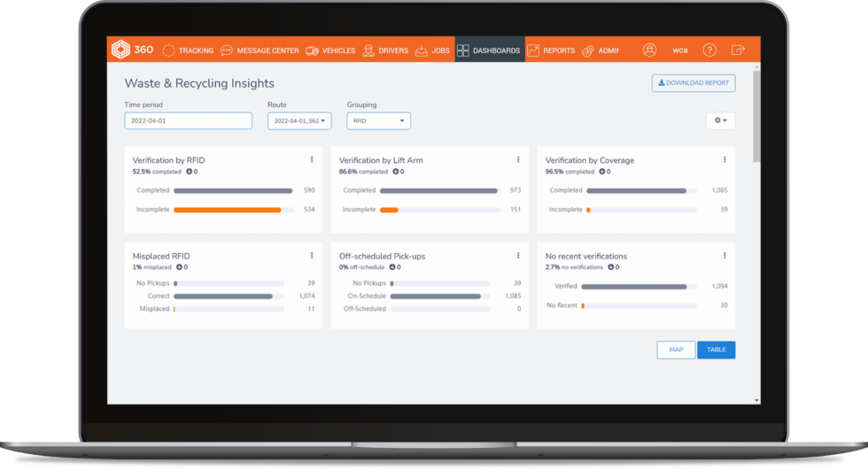Go to the Tracking menu
868x470 pixels.
click(x=189, y=50)
